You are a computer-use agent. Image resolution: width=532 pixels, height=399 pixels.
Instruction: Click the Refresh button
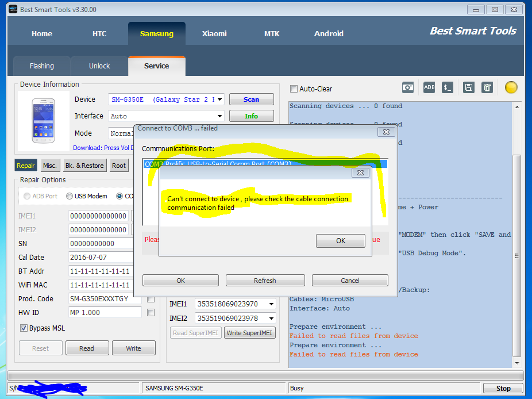pos(265,281)
